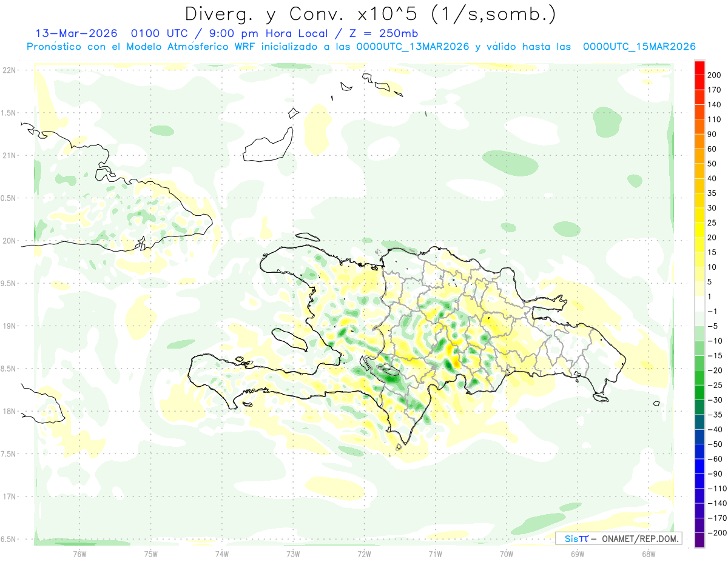Pick the red colorbar swatch above 200
Screen dimensions: 728x562
[x=699, y=68]
